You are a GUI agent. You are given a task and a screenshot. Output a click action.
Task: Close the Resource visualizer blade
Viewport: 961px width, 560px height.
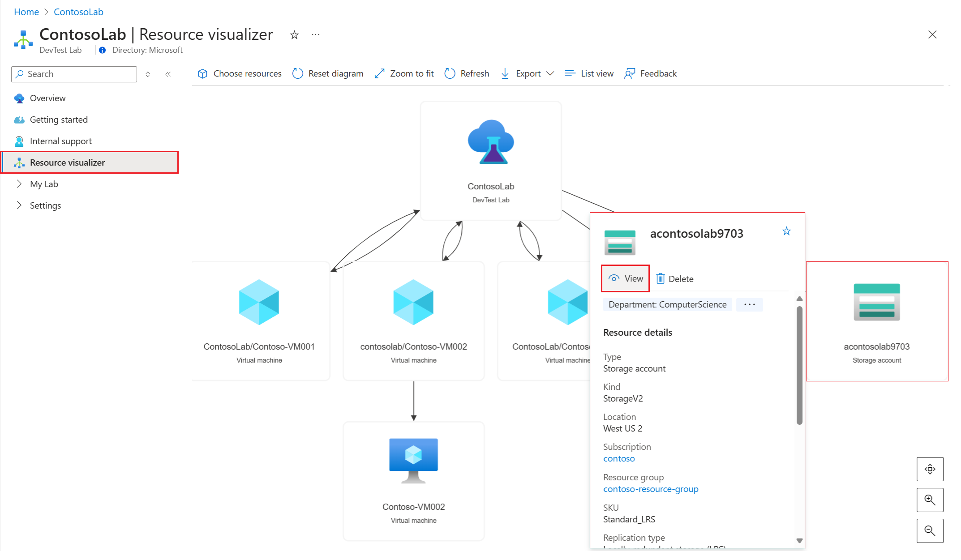[x=932, y=34]
